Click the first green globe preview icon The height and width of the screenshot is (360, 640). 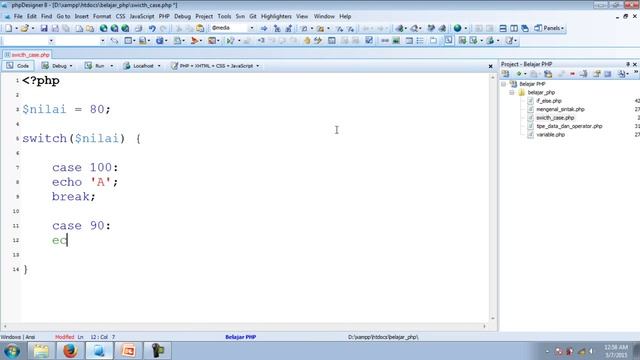[104, 28]
